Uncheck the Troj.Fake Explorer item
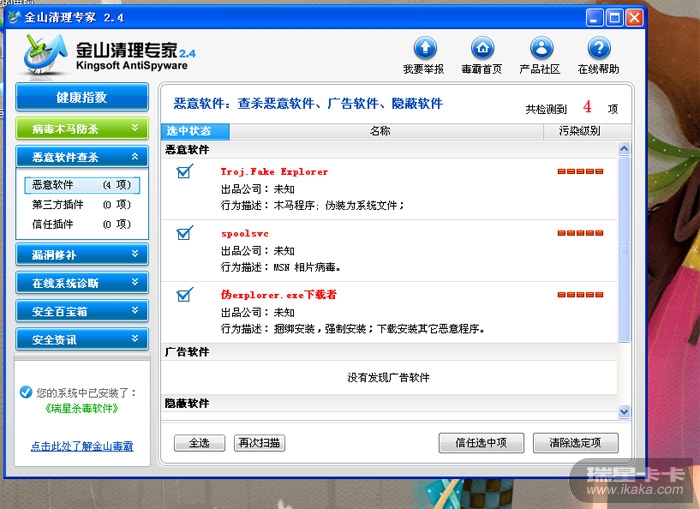The width and height of the screenshot is (700, 509). [x=184, y=171]
